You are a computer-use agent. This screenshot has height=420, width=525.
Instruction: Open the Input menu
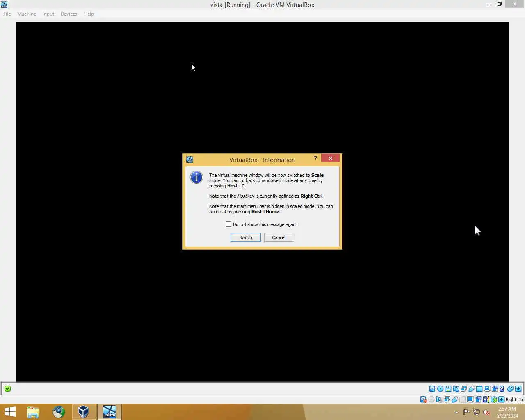point(48,14)
